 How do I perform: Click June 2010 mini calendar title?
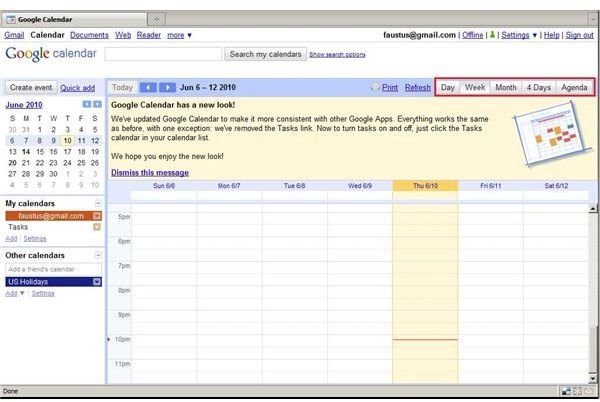24,105
